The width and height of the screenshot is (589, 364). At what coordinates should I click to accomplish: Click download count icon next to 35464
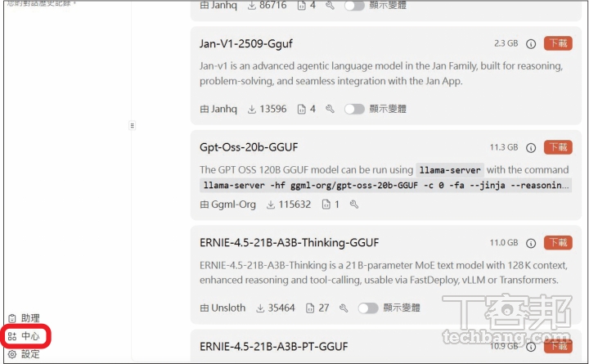click(x=260, y=308)
